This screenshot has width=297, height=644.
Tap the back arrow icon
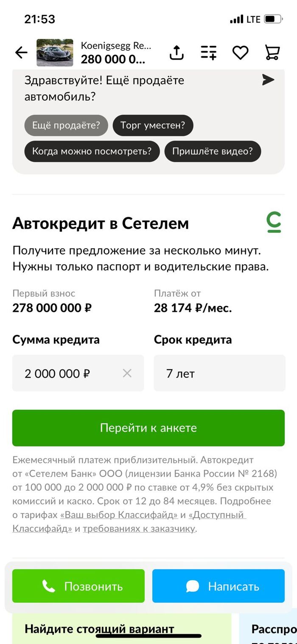click(x=21, y=53)
